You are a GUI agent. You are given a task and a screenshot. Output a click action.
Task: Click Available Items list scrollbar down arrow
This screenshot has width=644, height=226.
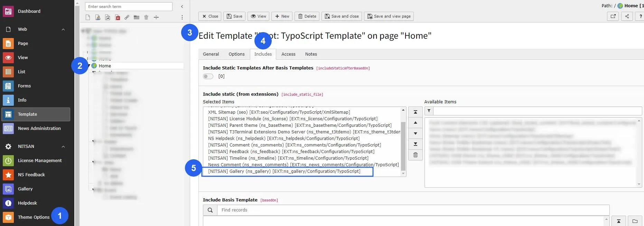coord(639,185)
